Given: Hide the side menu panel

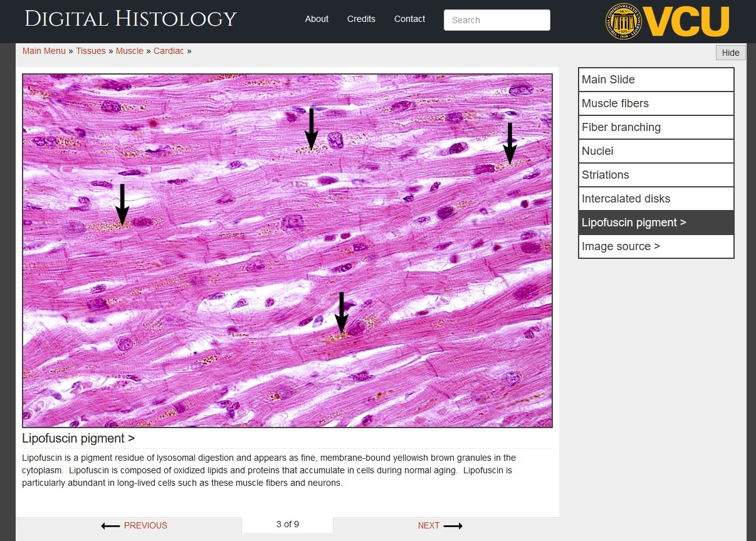Looking at the screenshot, I should (x=730, y=53).
